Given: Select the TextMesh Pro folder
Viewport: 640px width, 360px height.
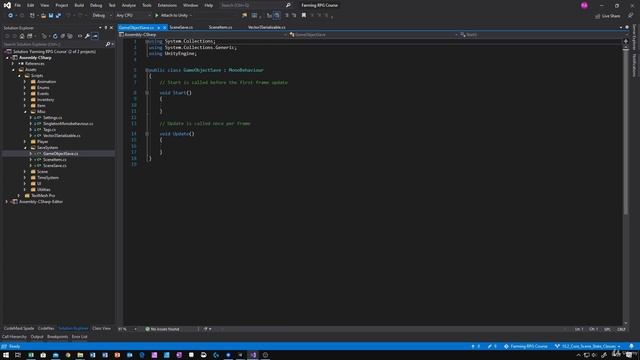Looking at the screenshot, I should click(x=43, y=196).
